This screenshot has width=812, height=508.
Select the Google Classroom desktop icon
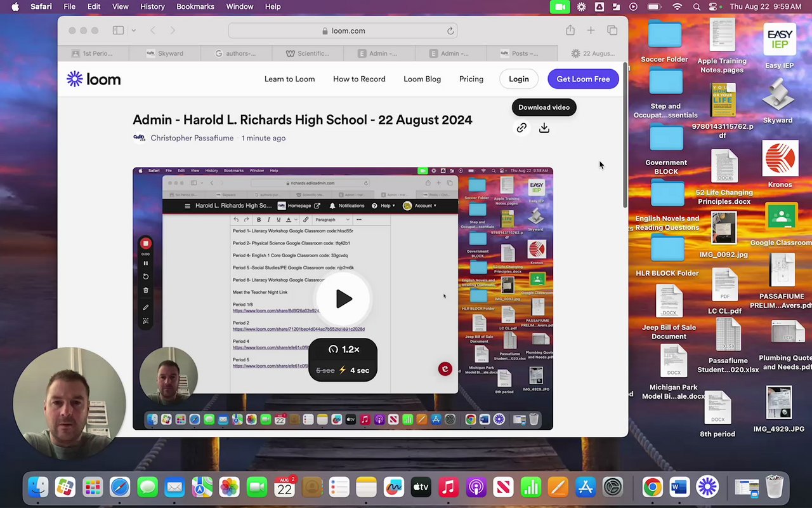point(782,225)
